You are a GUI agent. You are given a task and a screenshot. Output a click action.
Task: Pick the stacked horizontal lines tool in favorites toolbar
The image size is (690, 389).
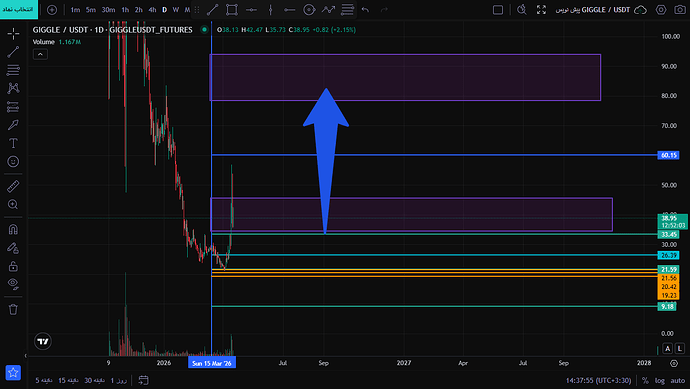pyautogui.click(x=347, y=10)
